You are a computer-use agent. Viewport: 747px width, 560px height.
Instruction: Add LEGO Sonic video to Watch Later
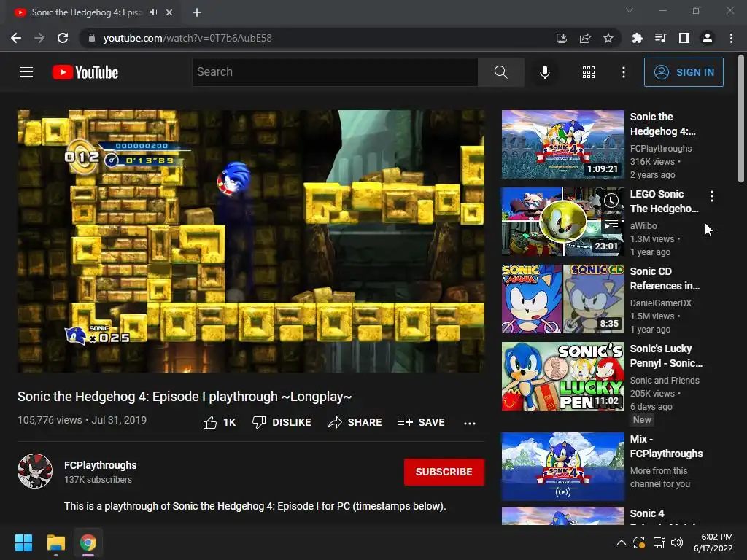click(x=611, y=201)
